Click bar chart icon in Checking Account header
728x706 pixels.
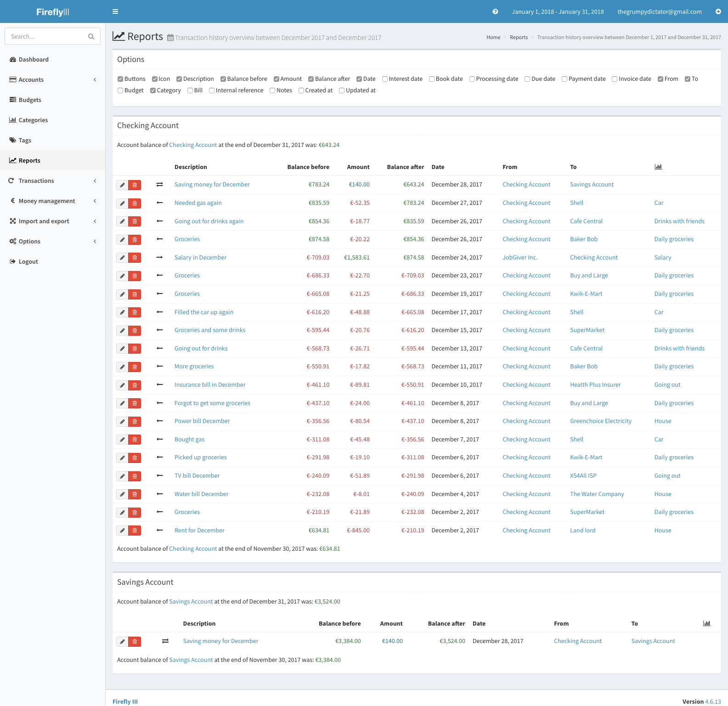[x=658, y=167]
